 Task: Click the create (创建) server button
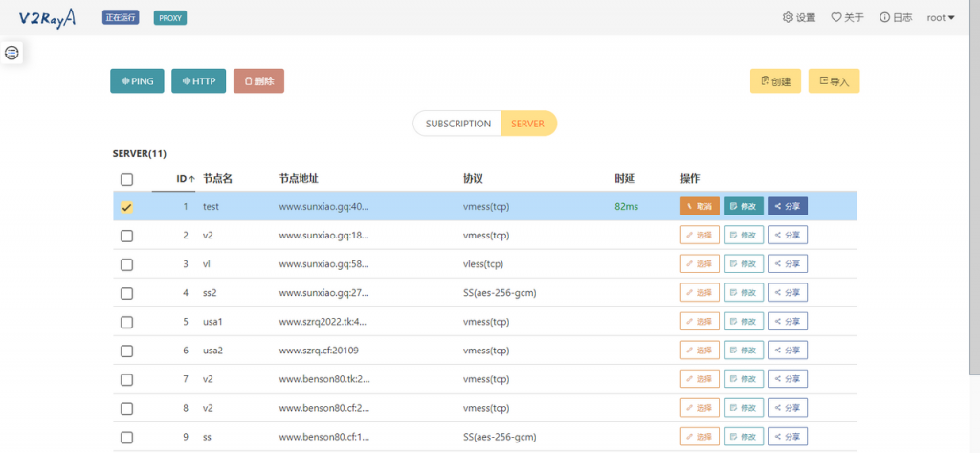click(775, 81)
